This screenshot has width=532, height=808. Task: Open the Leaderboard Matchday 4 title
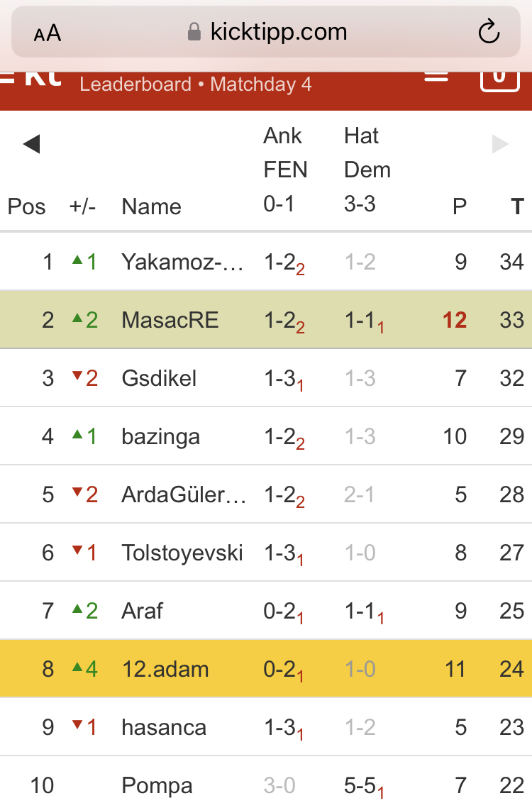(x=196, y=84)
